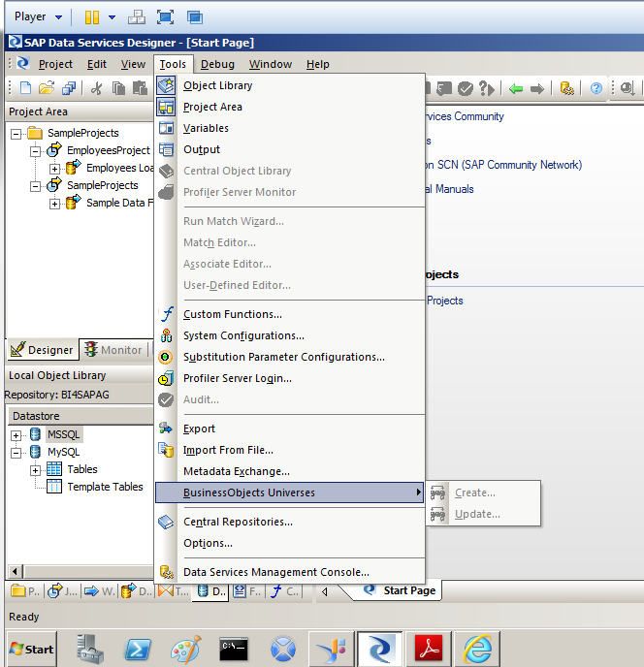
Task: Open the Project menu
Action: click(55, 64)
